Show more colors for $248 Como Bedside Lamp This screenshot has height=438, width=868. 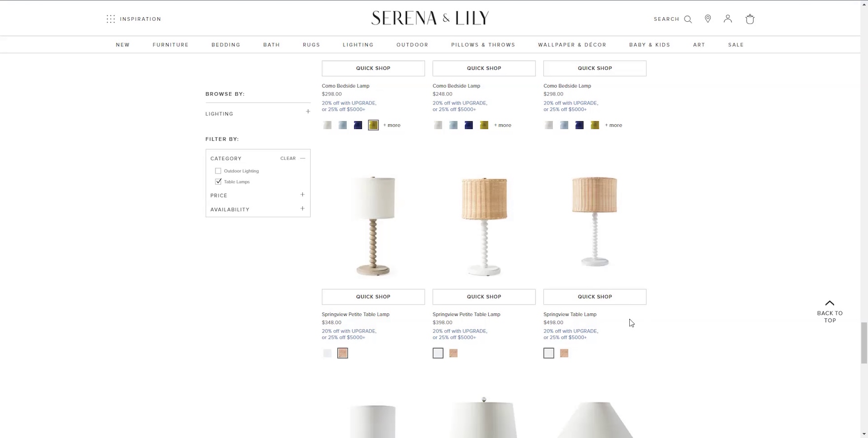pyautogui.click(x=503, y=125)
